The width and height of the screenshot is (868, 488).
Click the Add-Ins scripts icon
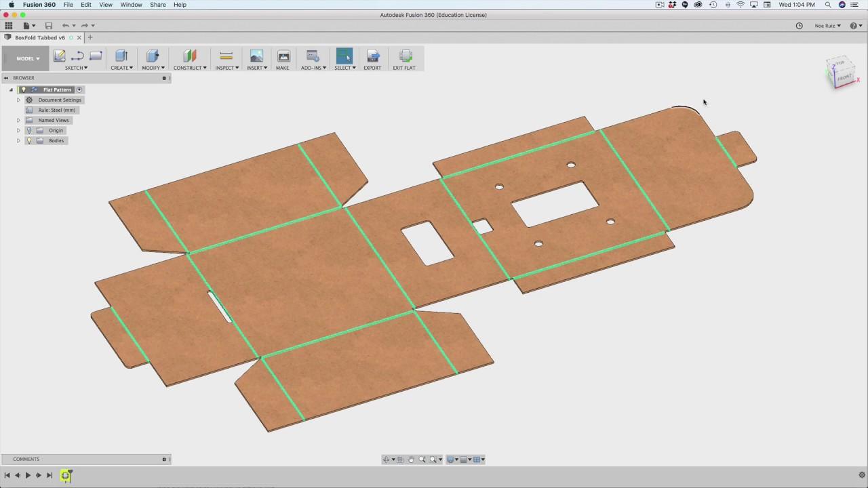pyautogui.click(x=313, y=56)
